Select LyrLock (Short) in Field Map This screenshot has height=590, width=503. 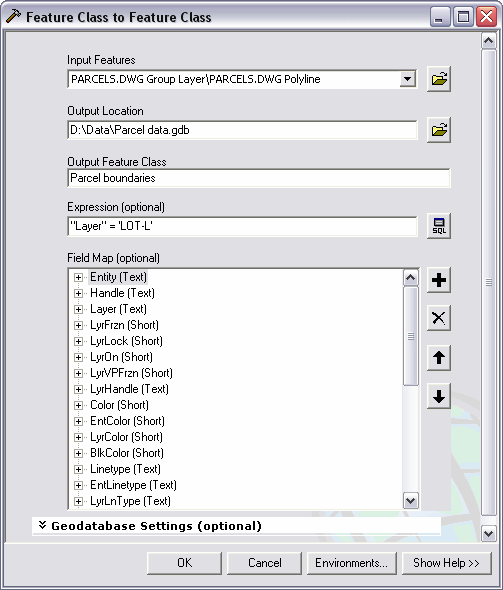point(126,341)
